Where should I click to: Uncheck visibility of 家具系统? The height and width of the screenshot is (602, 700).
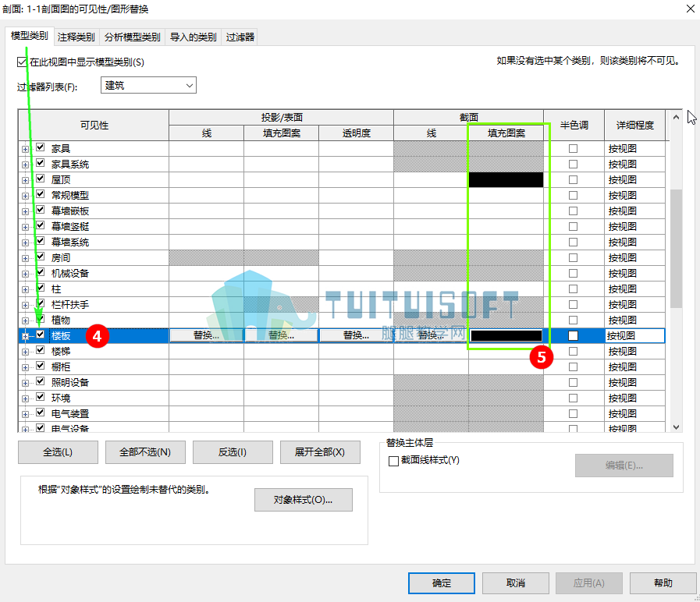(x=41, y=163)
